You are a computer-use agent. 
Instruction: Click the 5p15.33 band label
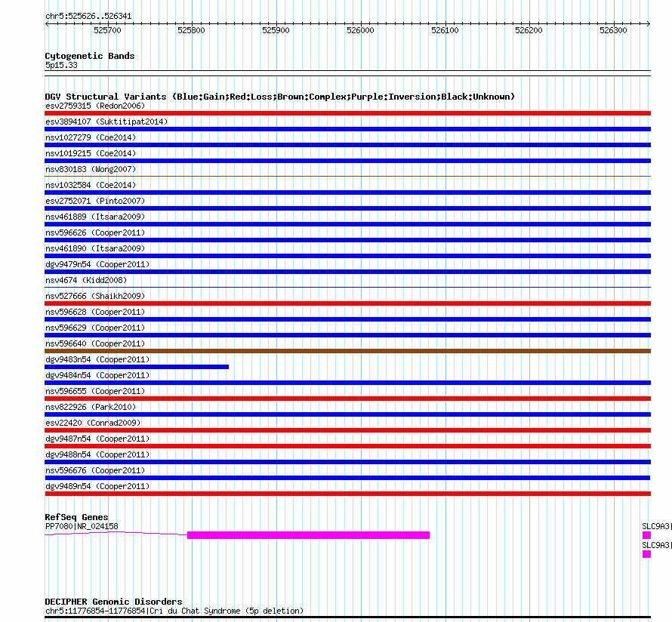61,65
